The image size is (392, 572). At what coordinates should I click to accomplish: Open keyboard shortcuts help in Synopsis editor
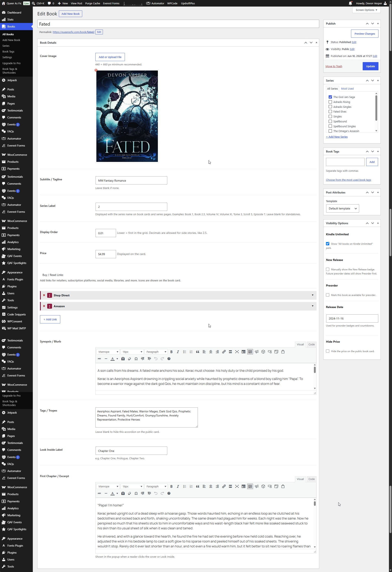(169, 359)
